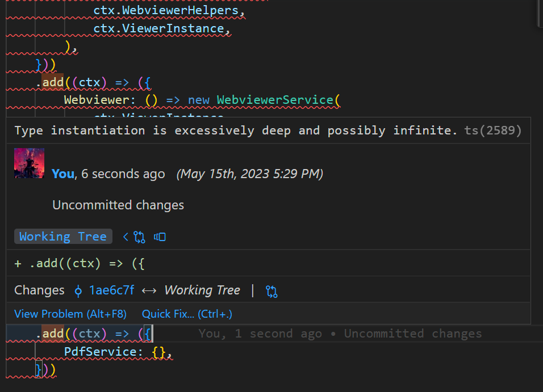
Task: Click the italic Working Tree link in Changes row
Action: [202, 290]
